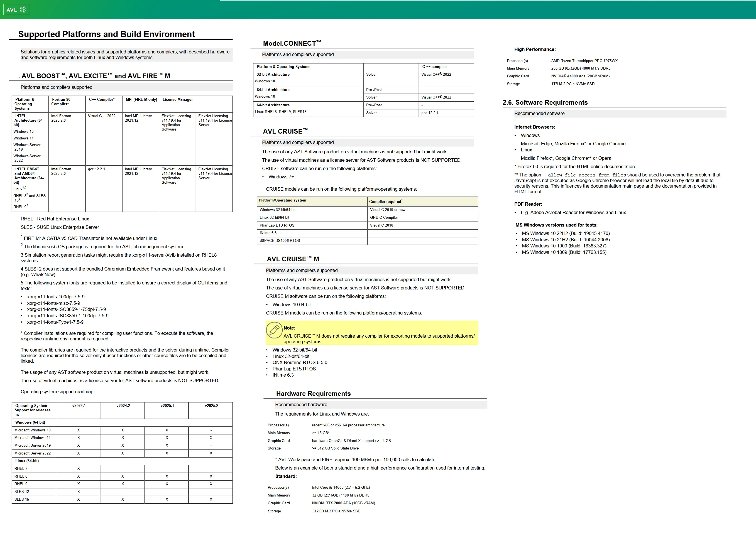Click 'NVIDIA A4000 Ada (20GB vRAM)' value

point(580,76)
